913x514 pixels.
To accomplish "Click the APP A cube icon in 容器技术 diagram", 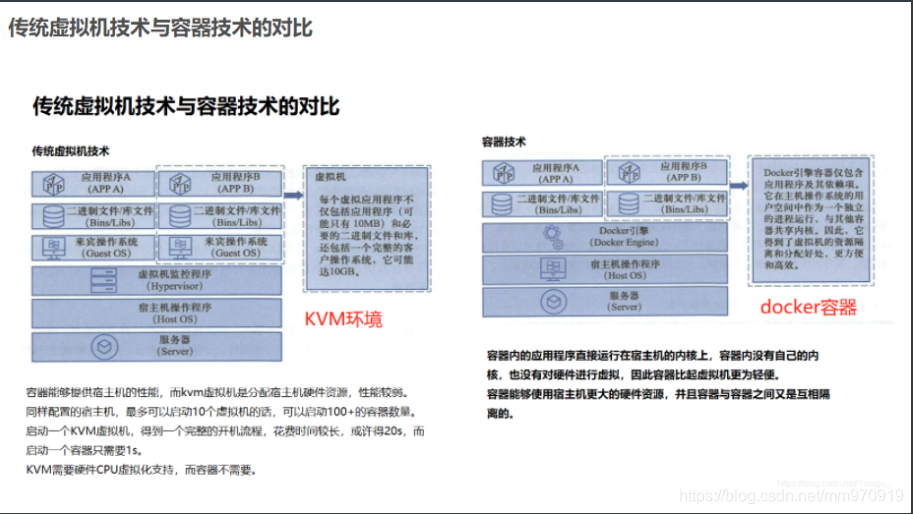I will coord(504,173).
